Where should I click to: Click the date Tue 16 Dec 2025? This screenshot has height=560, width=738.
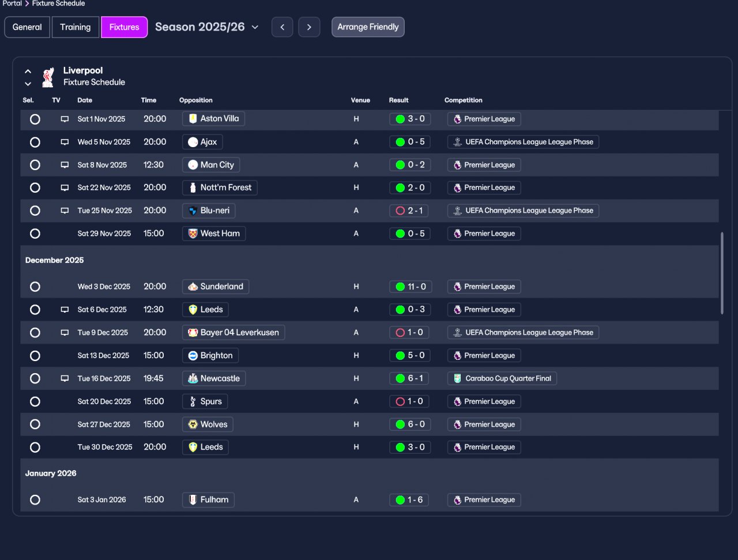(104, 379)
